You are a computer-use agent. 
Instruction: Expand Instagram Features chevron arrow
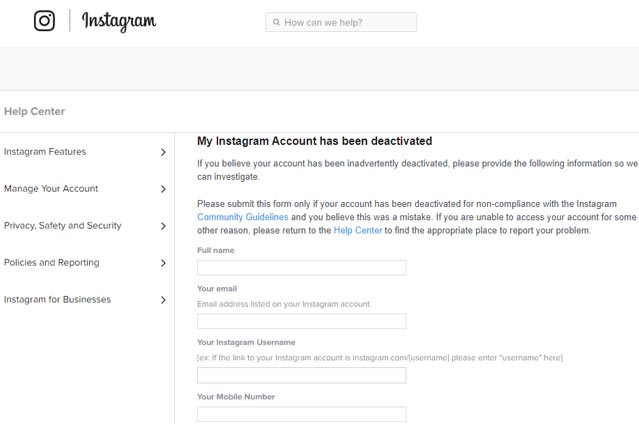click(163, 152)
